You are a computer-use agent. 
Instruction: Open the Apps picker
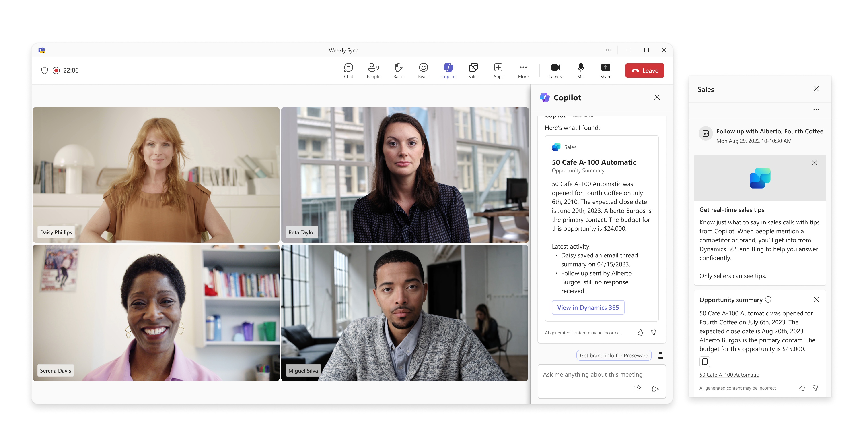498,70
